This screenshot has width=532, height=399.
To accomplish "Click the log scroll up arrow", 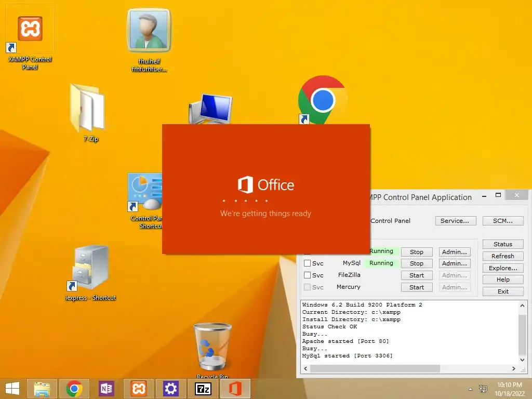I will point(522,305).
